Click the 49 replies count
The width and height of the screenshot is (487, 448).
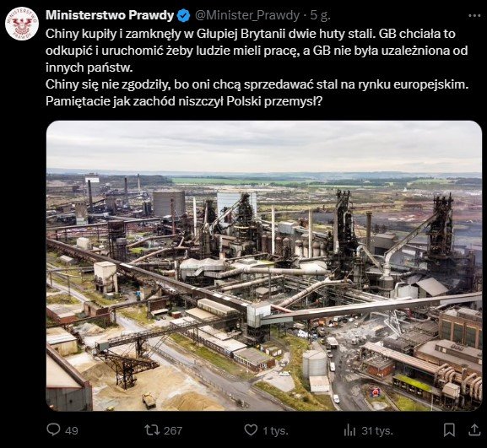coord(72,430)
